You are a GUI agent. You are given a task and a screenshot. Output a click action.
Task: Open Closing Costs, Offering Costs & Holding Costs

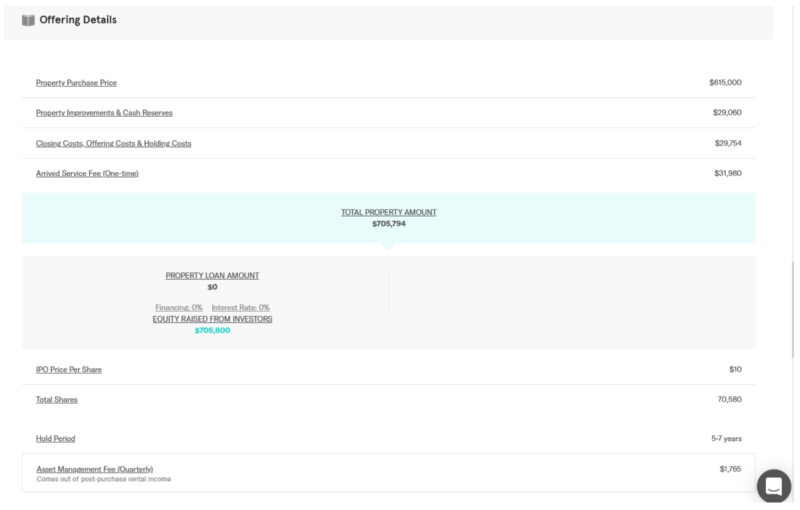coord(113,143)
